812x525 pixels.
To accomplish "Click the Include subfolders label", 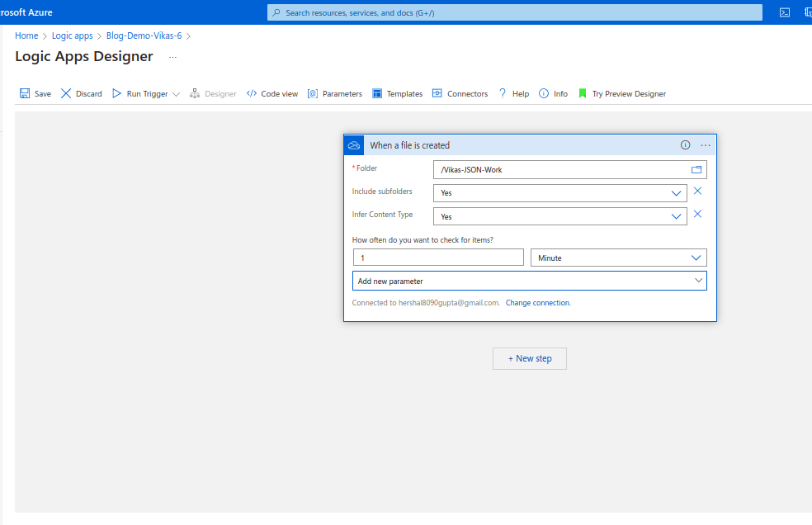I will click(382, 192).
